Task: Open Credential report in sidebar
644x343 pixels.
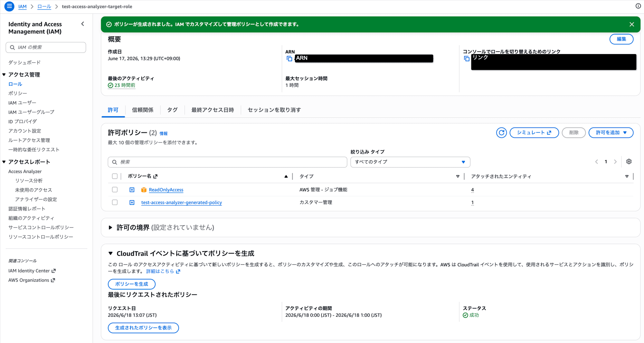Action: [x=27, y=209]
